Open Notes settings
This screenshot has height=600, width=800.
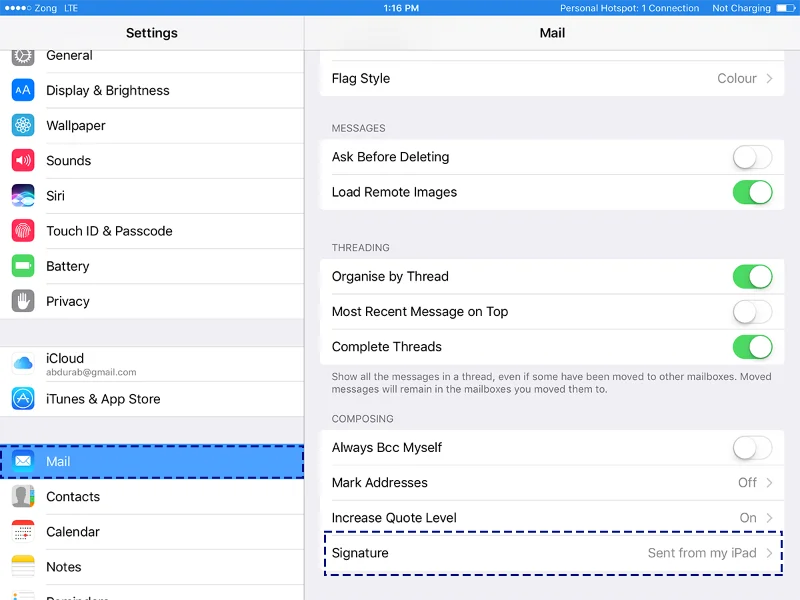(152, 567)
